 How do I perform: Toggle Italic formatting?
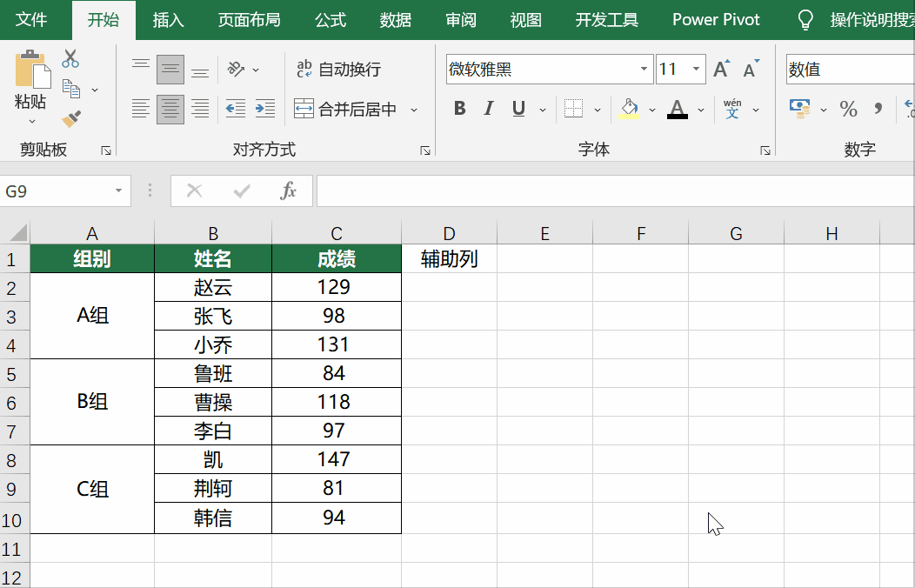point(489,109)
